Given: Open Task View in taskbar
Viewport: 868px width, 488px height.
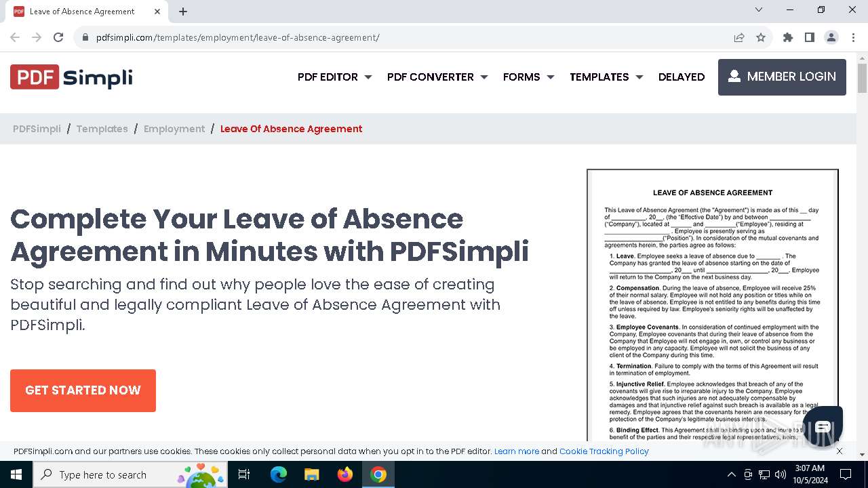Looking at the screenshot, I should pos(244,474).
